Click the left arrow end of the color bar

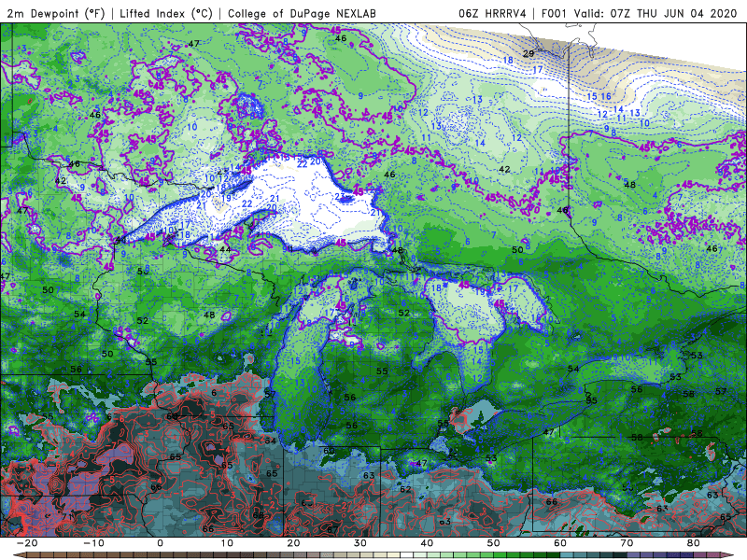pos(20,554)
